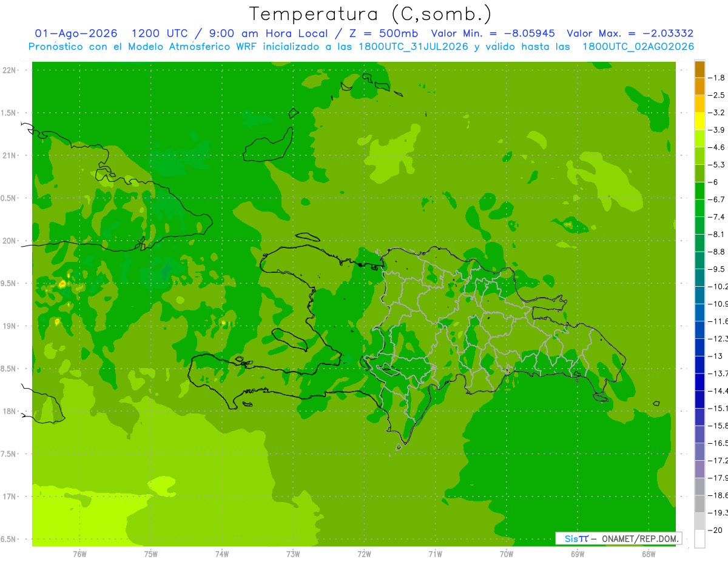The image size is (728, 562).
Task: Click the '21N' latitude label
Action: 10,156
